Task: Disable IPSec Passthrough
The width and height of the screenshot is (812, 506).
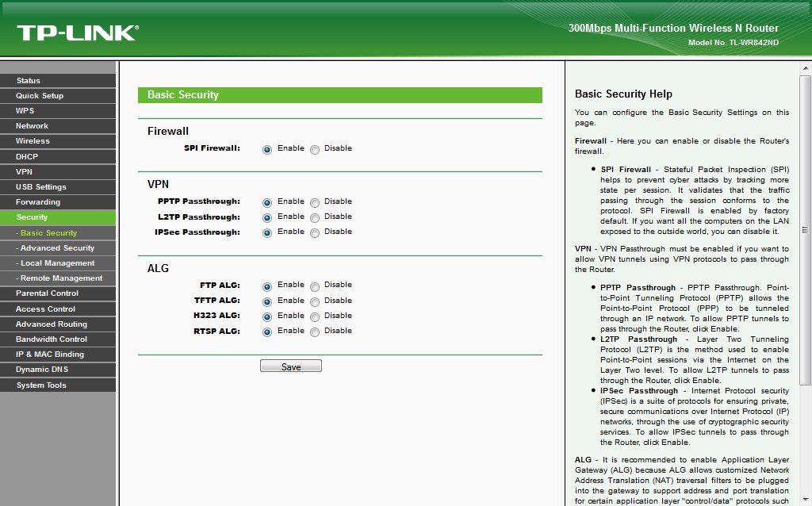Action: (315, 232)
